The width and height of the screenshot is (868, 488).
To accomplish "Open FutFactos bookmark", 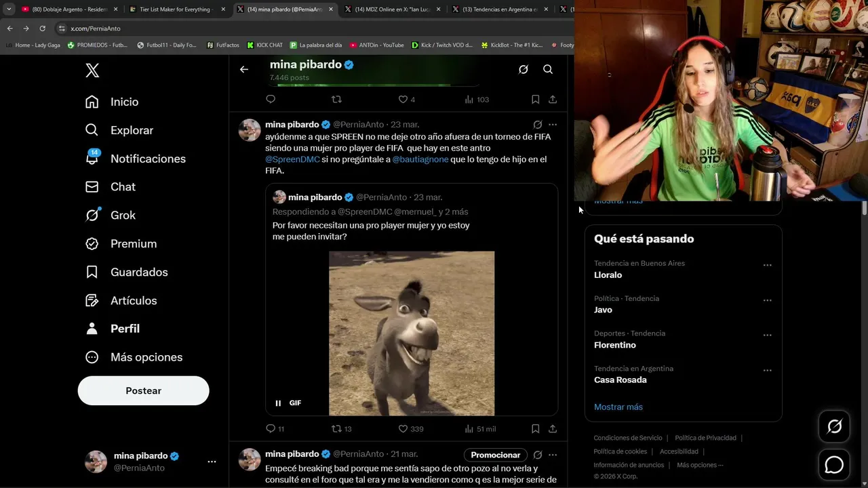I will (x=222, y=45).
